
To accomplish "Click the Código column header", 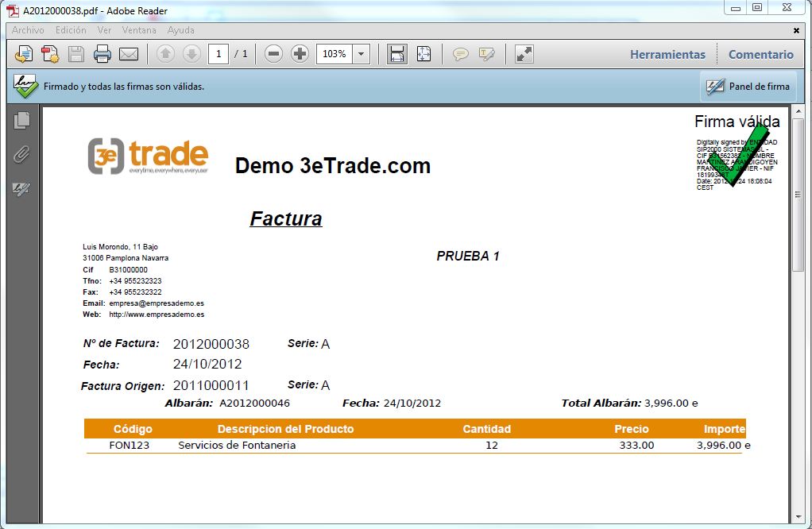I will [x=133, y=429].
